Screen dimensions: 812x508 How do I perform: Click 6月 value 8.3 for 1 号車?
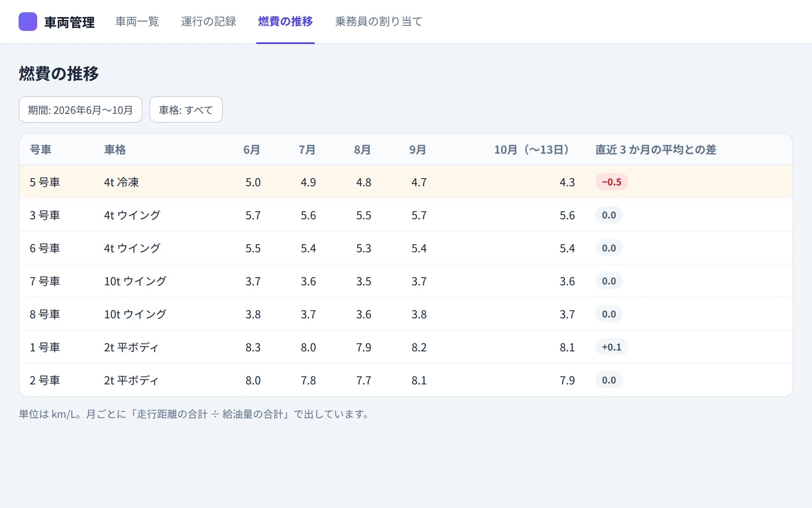pos(253,347)
